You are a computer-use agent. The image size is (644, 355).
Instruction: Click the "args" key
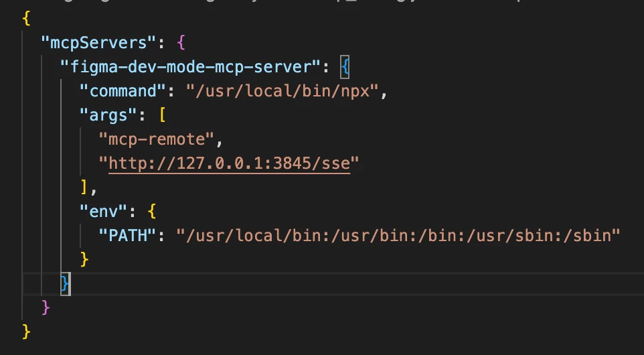click(108, 115)
